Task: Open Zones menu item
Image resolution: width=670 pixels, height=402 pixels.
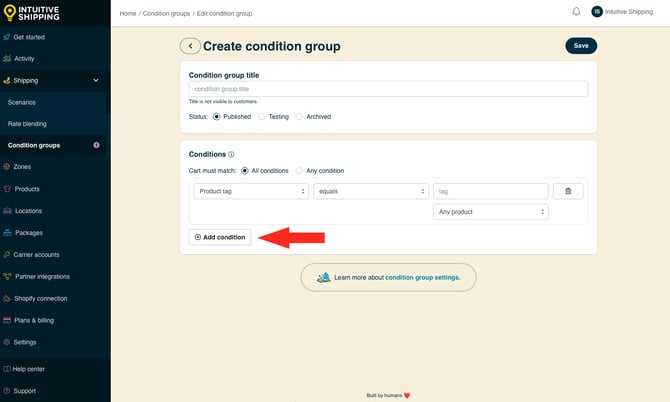Action: pyautogui.click(x=22, y=167)
